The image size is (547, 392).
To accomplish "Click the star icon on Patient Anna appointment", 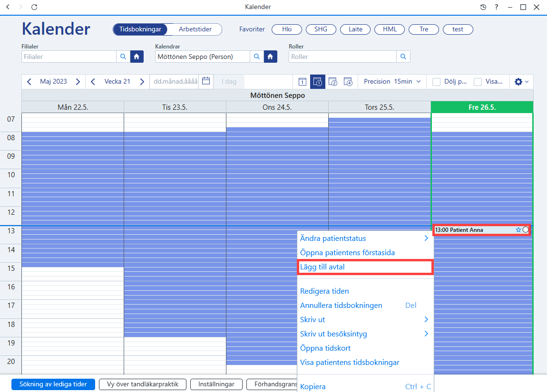I will (518, 230).
